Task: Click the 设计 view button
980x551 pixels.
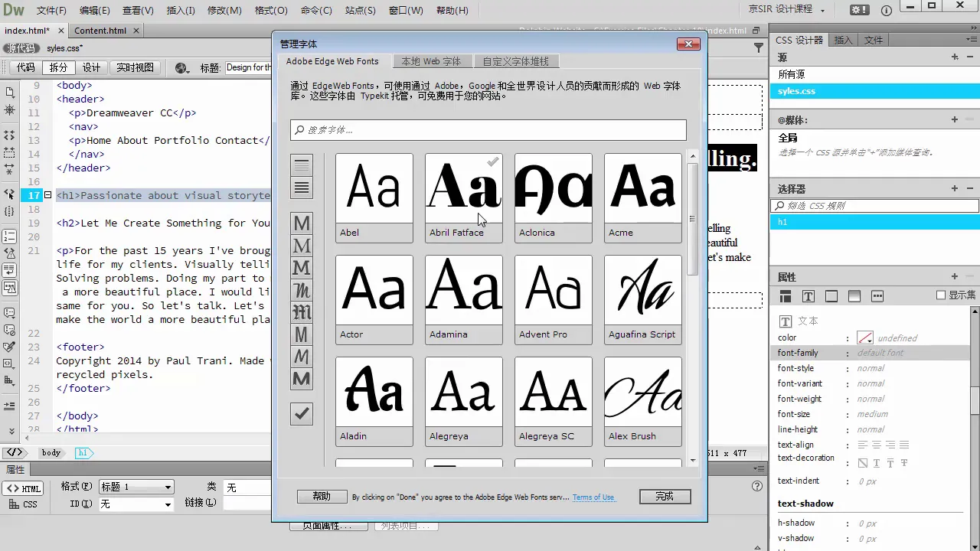Action: click(92, 67)
